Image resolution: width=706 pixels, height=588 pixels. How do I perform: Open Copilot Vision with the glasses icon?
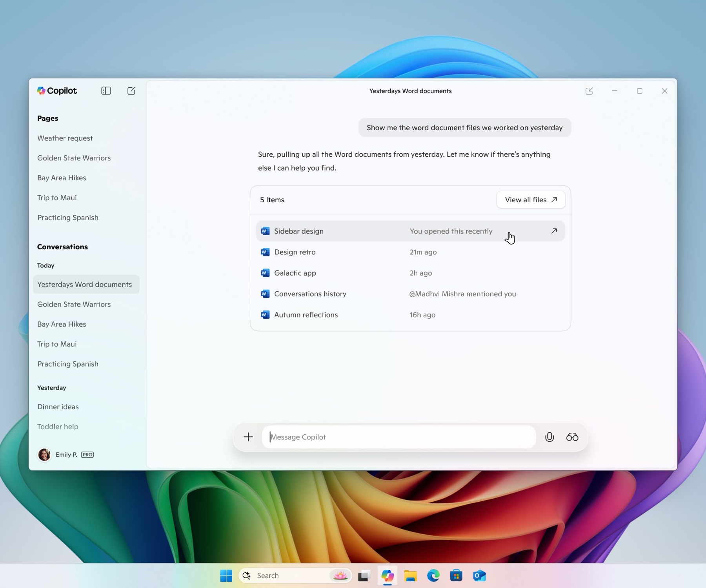(x=572, y=437)
